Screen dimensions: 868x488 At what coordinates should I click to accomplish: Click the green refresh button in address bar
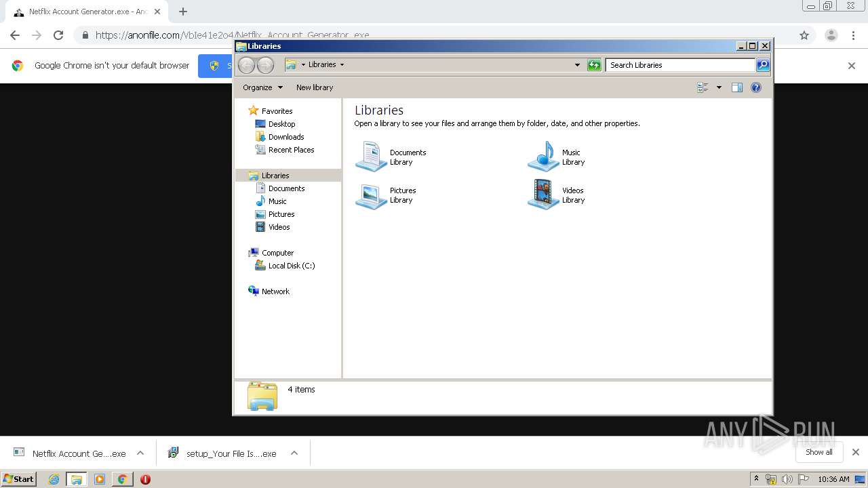[594, 65]
